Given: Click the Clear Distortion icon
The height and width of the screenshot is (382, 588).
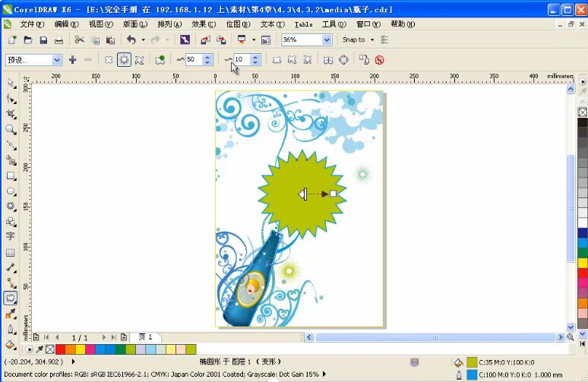Looking at the screenshot, I should tap(380, 60).
